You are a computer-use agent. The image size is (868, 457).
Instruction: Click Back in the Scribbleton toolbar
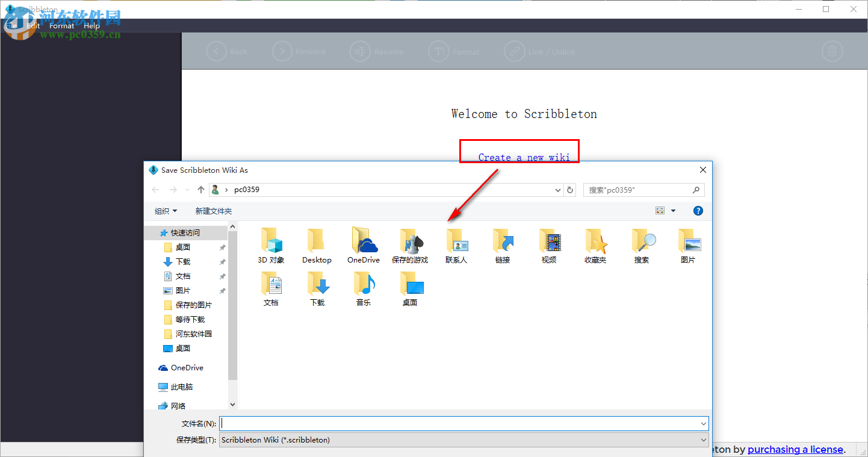(227, 52)
